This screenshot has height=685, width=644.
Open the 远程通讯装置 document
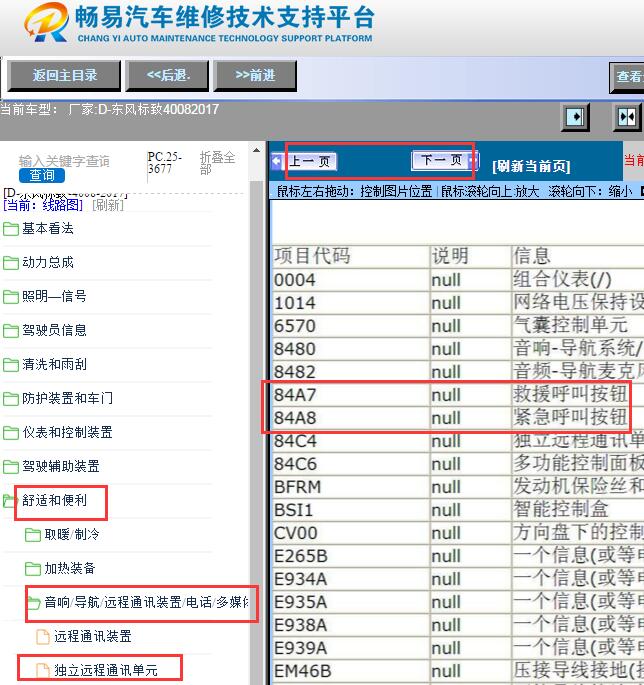[84, 637]
